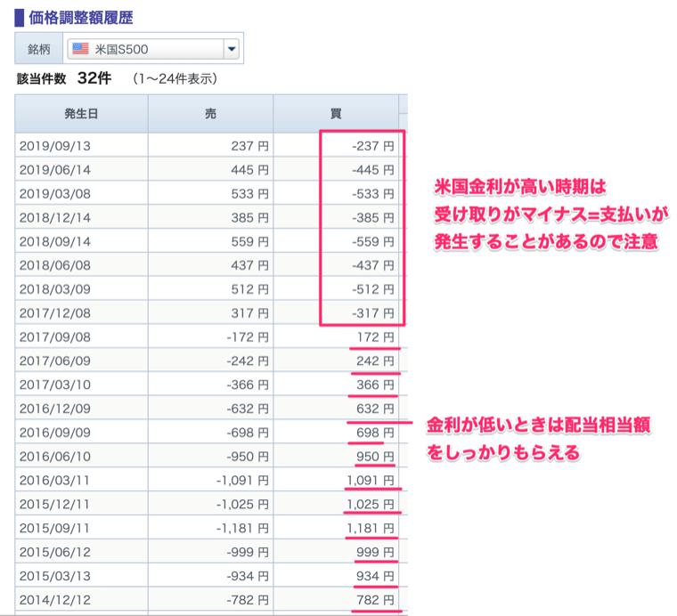The image size is (677, 616).
Task: Click the 売 value -1,091 円
Action: click(242, 480)
